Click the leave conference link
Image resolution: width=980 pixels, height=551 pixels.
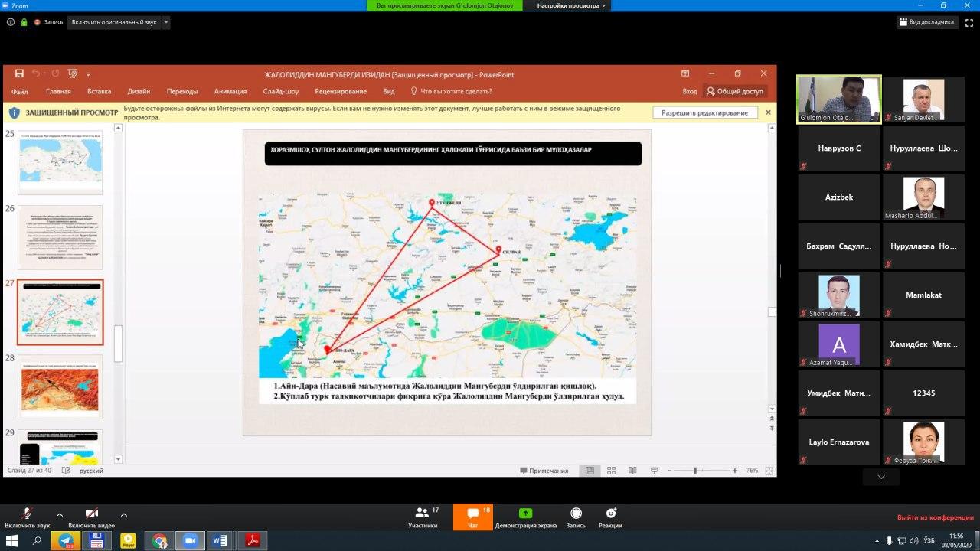pos(935,517)
